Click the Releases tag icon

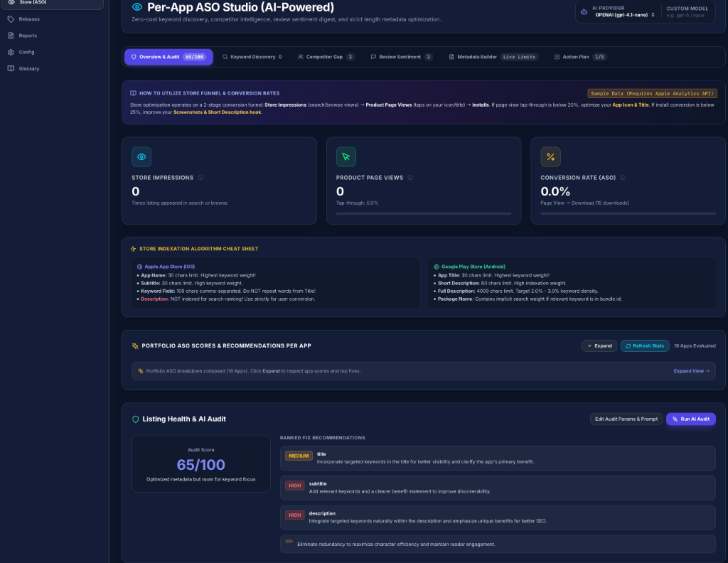coord(11,19)
